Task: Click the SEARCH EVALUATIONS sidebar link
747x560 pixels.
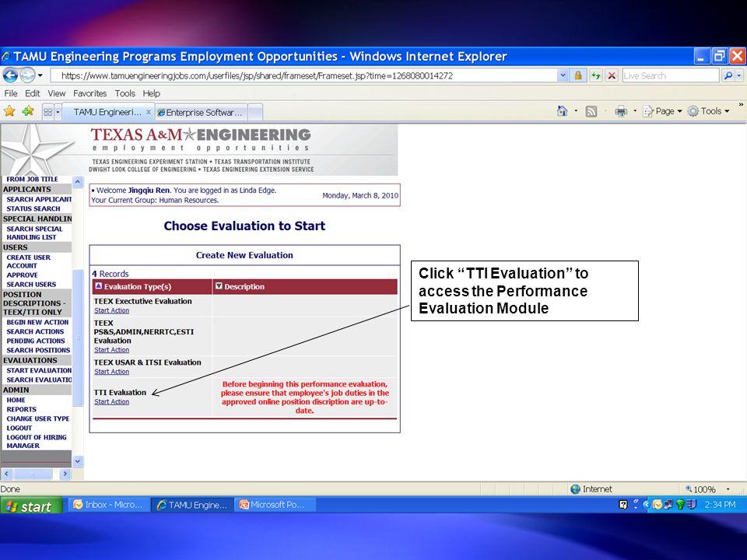Action: [x=39, y=380]
